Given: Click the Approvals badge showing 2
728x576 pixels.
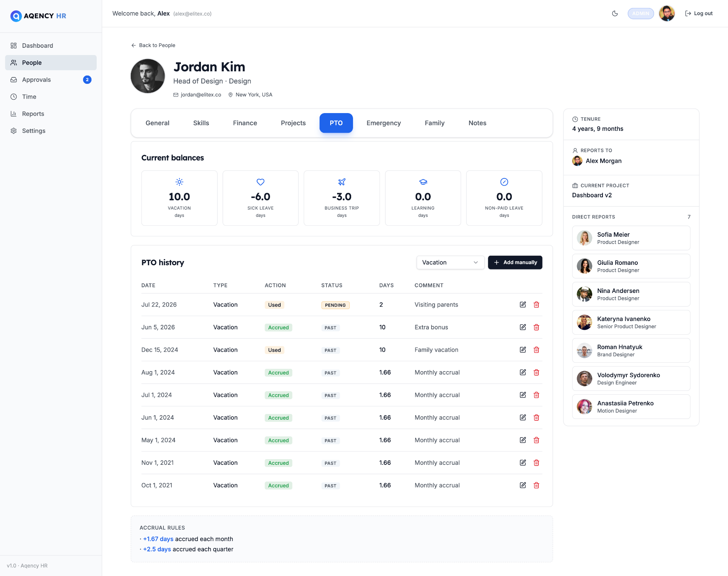Looking at the screenshot, I should [87, 80].
